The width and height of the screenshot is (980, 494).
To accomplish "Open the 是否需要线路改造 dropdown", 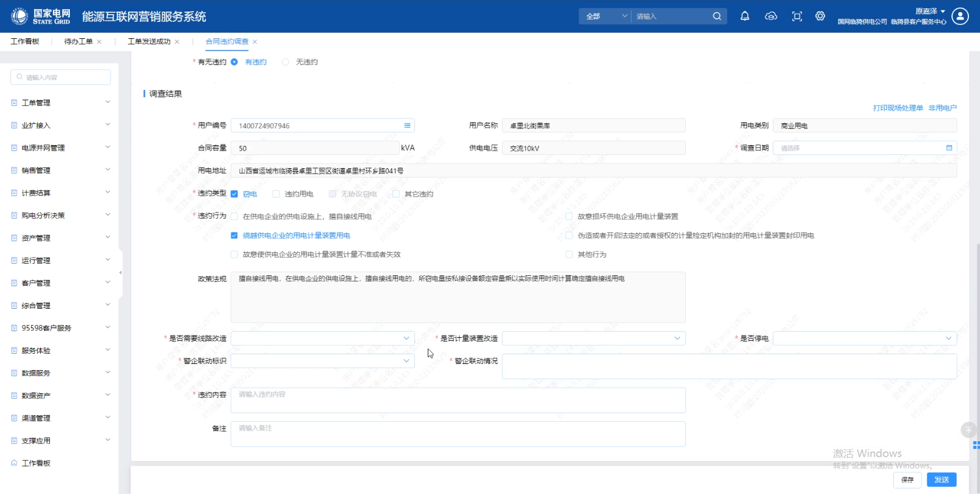I will point(322,338).
